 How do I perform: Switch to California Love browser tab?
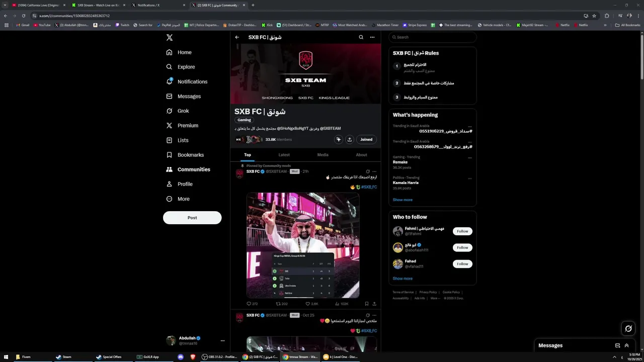pyautogui.click(x=39, y=5)
